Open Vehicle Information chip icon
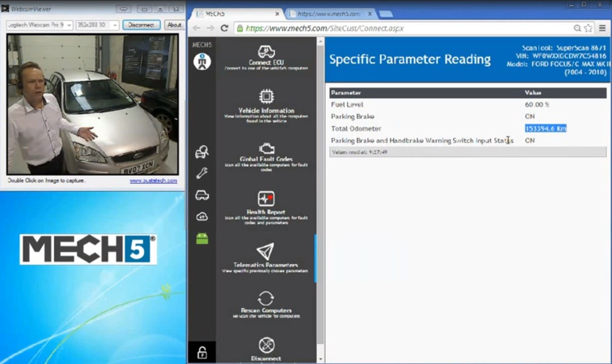This screenshot has width=612, height=364. [x=266, y=96]
